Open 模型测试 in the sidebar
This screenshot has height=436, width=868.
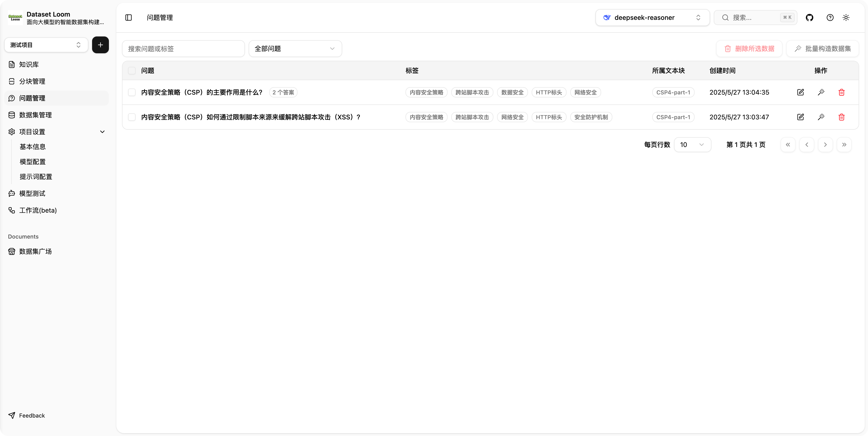(57, 193)
